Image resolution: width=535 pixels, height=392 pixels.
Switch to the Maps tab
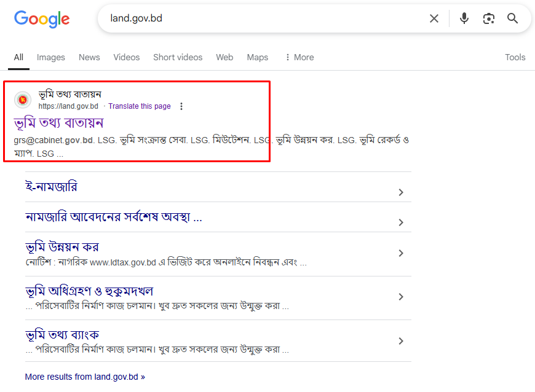[258, 57]
